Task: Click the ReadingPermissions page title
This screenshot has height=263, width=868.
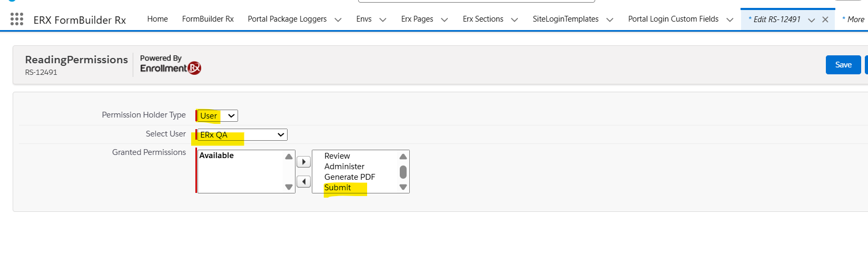Action: click(x=76, y=60)
